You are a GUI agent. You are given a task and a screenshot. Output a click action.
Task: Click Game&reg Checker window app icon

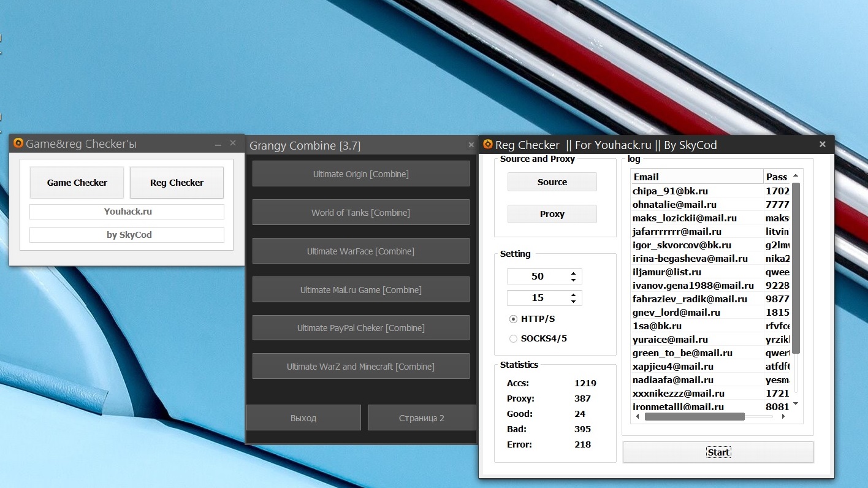[18, 143]
